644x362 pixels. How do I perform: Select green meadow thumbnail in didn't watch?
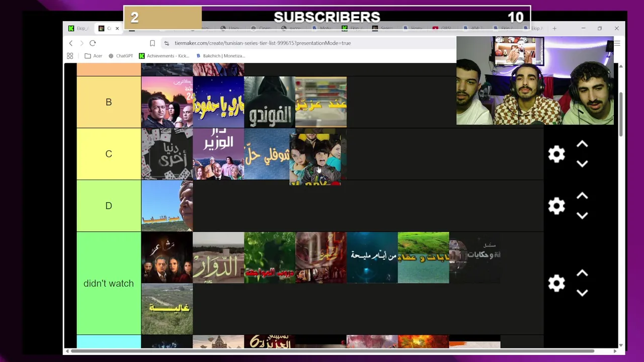tap(424, 257)
